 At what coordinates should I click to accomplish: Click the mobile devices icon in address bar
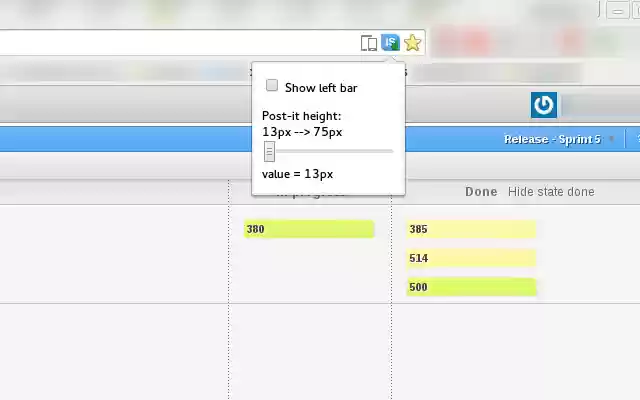369,43
